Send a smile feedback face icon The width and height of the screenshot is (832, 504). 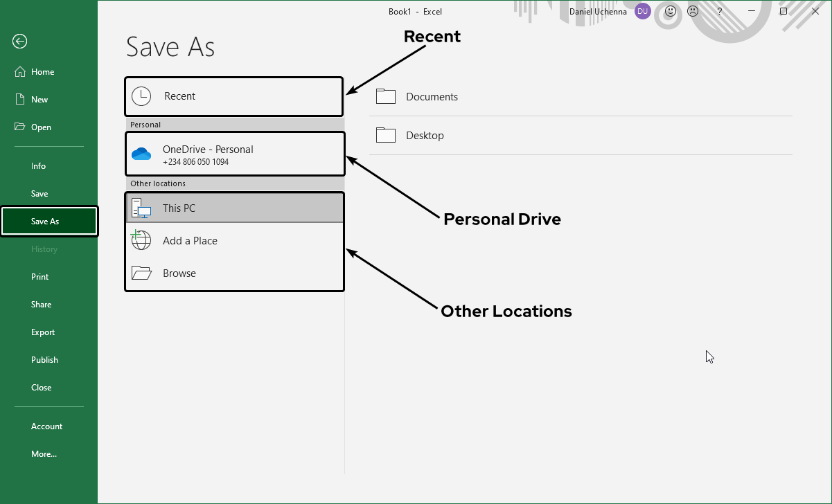tap(671, 12)
